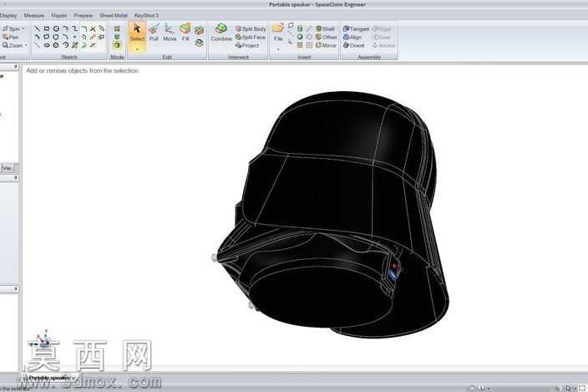Select the Line sketch tool

37,28
